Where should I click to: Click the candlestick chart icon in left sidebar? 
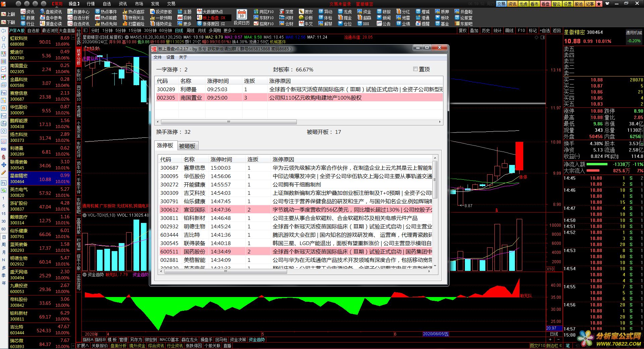click(x=4, y=77)
